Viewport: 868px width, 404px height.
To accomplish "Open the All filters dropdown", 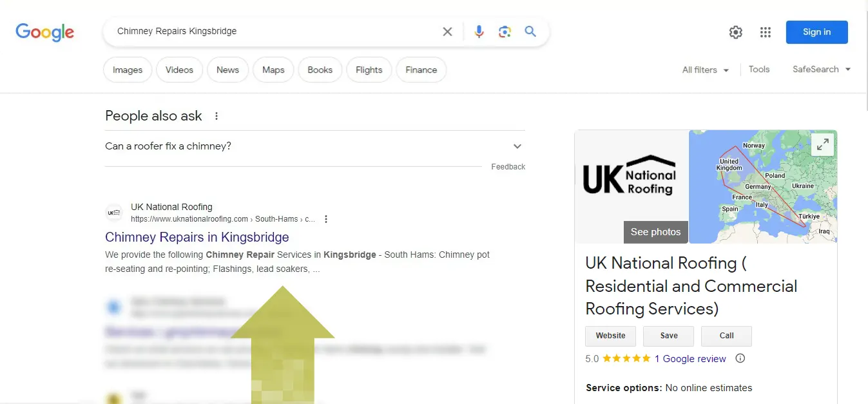I will pos(706,70).
